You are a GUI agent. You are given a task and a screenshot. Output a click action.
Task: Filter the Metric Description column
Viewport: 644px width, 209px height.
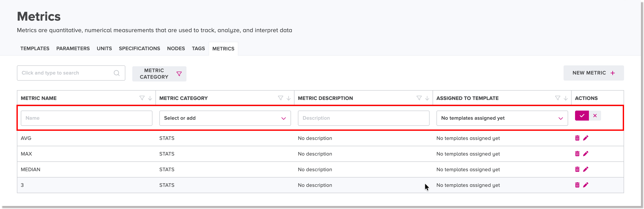(419, 98)
